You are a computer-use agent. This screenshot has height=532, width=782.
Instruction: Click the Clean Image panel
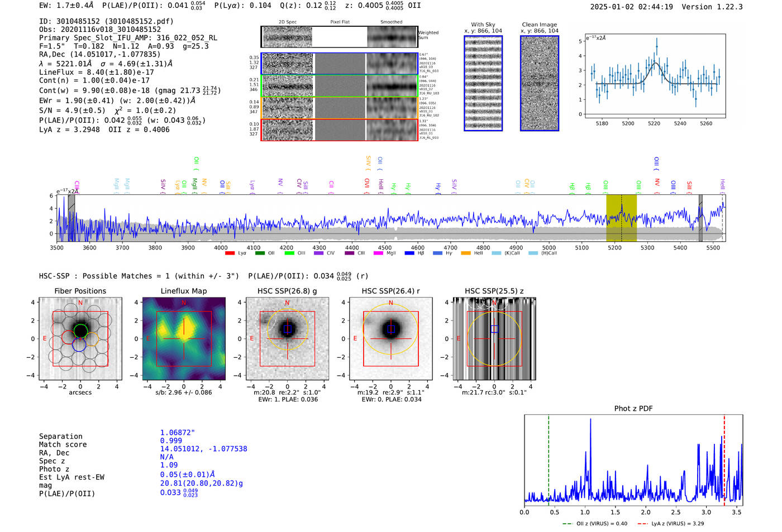pos(540,83)
